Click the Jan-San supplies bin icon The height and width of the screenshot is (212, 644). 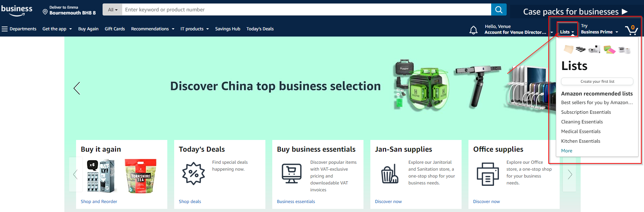(390, 174)
